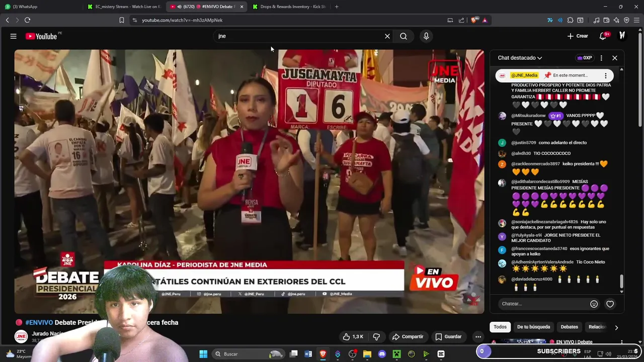This screenshot has width=644, height=362.
Task: Go to the YouTube home logo
Action: (x=41, y=36)
